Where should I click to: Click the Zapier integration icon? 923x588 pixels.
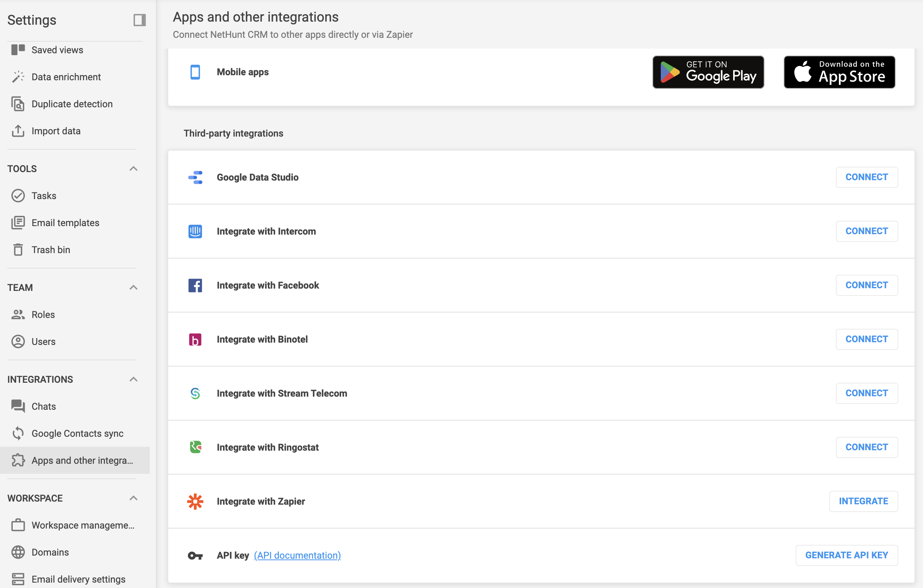(195, 501)
